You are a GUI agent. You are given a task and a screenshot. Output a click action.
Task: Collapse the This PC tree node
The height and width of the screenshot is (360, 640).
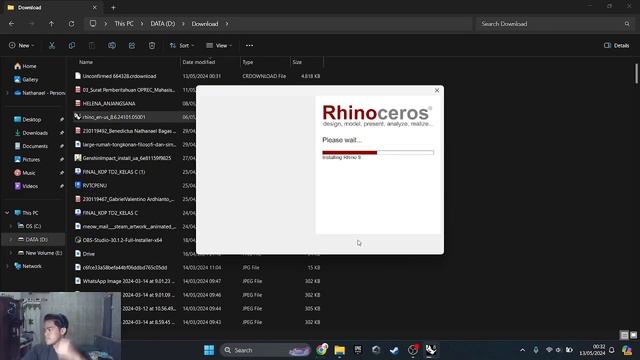tap(7, 213)
